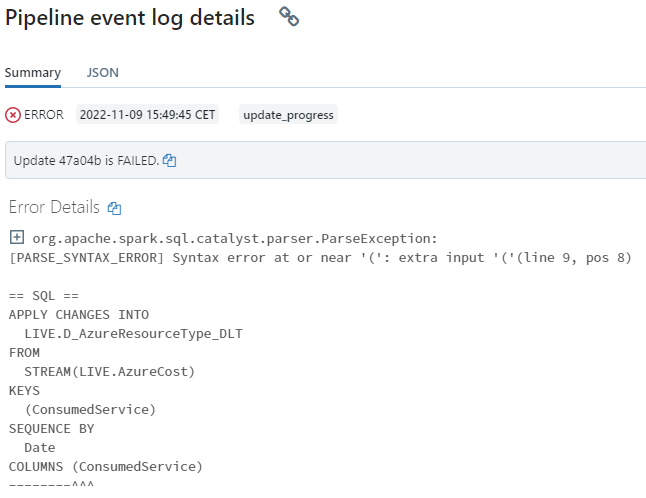
Task: Click the red ERROR status icon
Action: click(13, 115)
